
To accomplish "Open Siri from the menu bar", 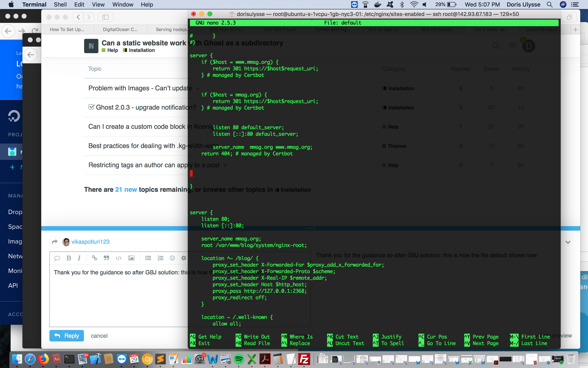I will point(563,4).
